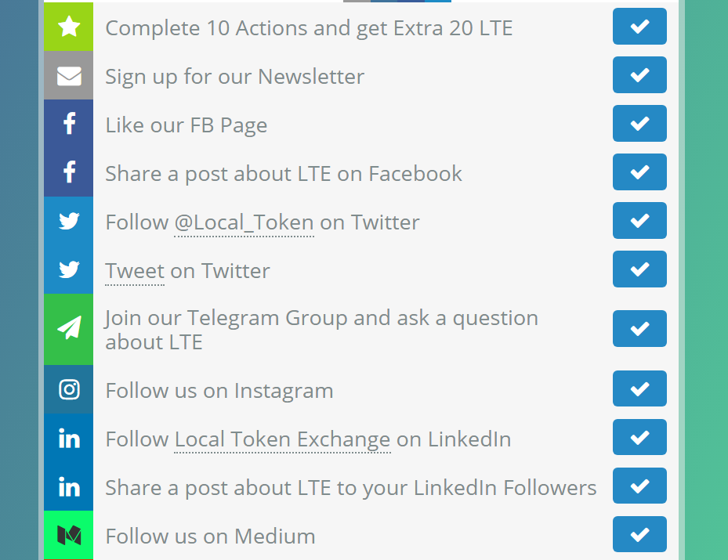The width and height of the screenshot is (728, 560).
Task: Check off the Tweet on Twitter action
Action: coord(639,269)
